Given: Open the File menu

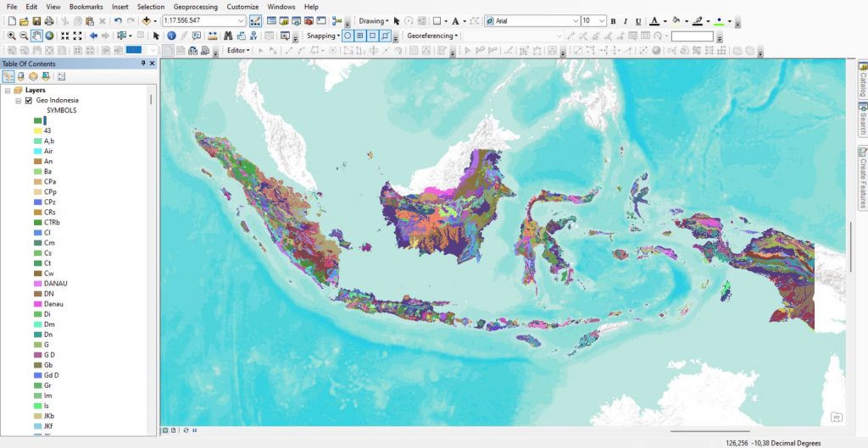Looking at the screenshot, I should pyautogui.click(x=12, y=7).
